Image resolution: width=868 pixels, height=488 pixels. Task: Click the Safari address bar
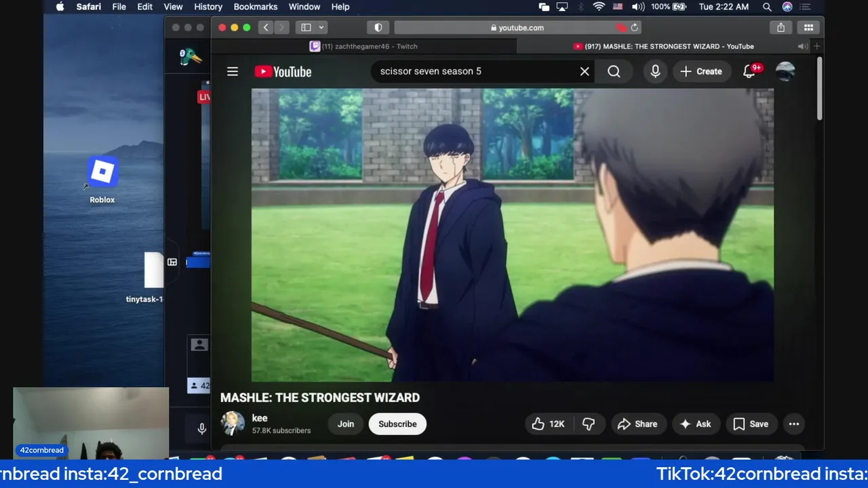click(517, 28)
